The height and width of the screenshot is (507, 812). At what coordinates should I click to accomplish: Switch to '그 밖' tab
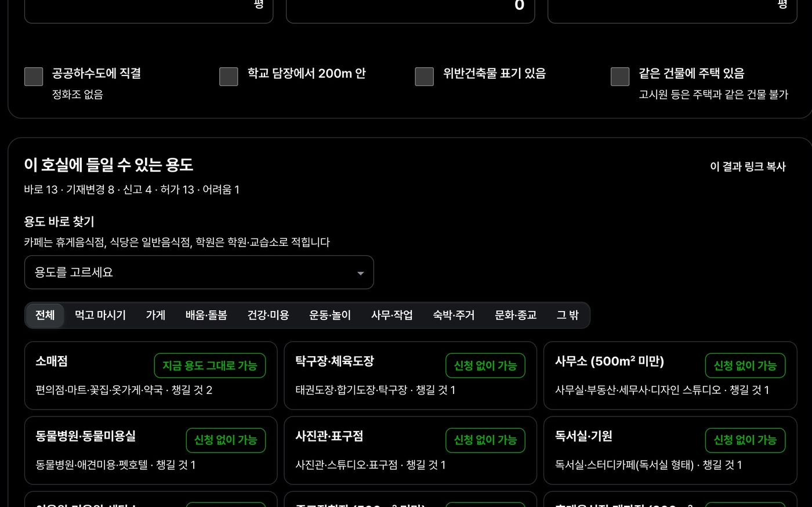pyautogui.click(x=567, y=315)
